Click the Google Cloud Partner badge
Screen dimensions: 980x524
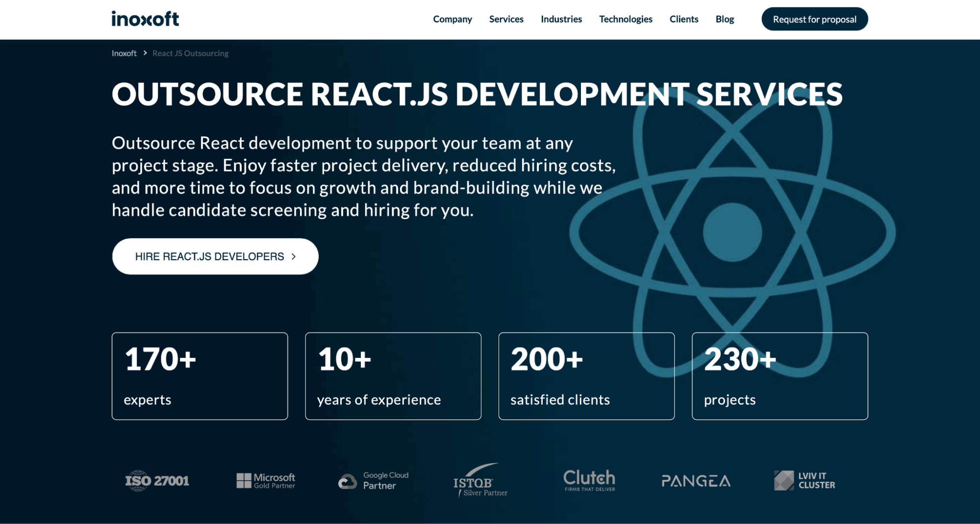point(373,480)
